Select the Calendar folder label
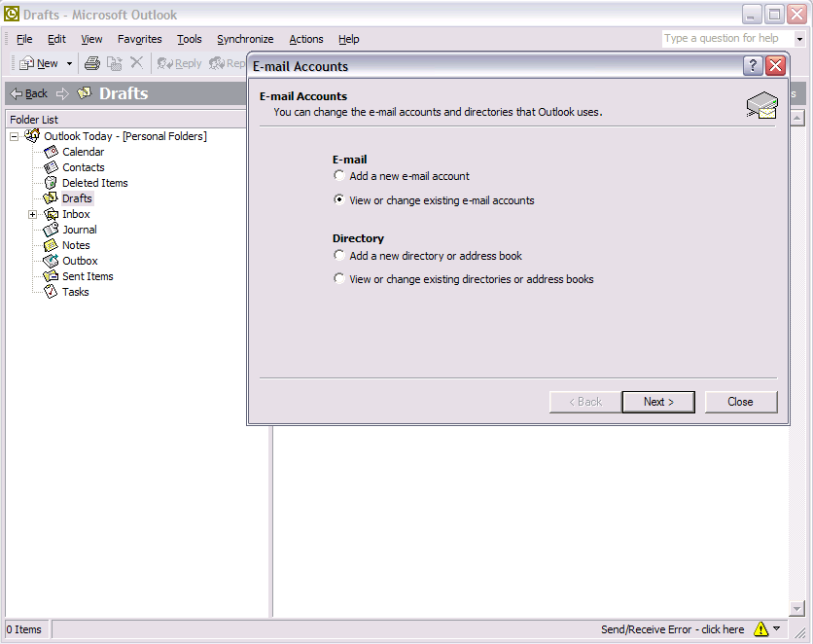This screenshot has height=644, width=813. pyautogui.click(x=83, y=152)
